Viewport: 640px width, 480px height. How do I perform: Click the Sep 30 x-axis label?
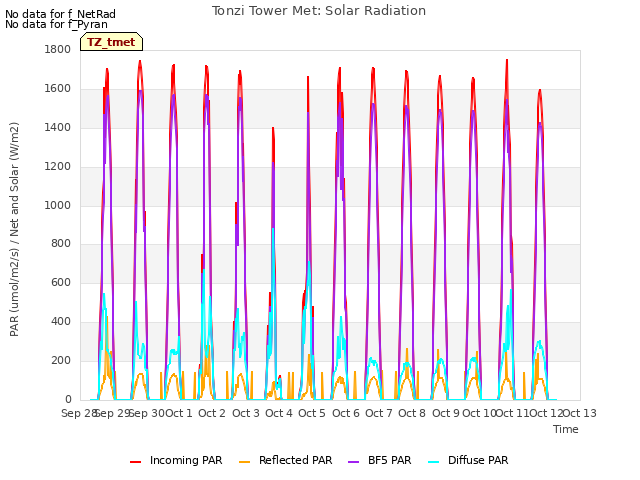click(x=146, y=413)
